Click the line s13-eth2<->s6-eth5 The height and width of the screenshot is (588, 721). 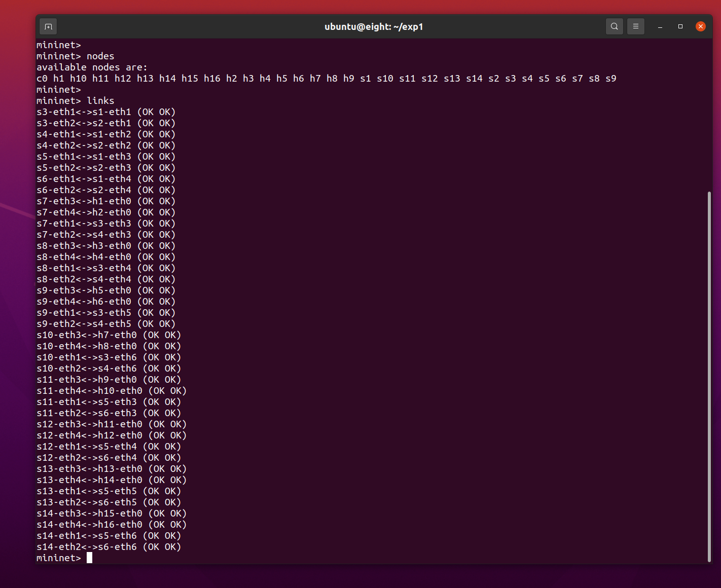click(109, 502)
